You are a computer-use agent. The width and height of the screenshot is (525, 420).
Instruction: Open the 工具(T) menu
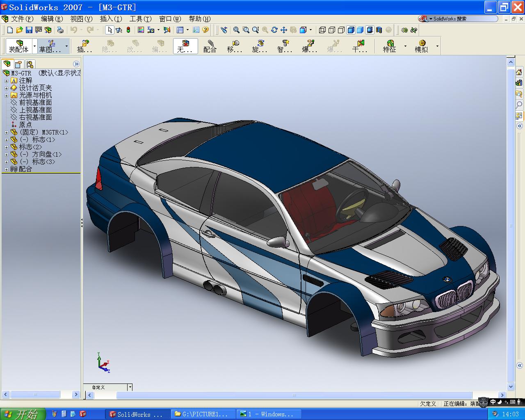141,19
